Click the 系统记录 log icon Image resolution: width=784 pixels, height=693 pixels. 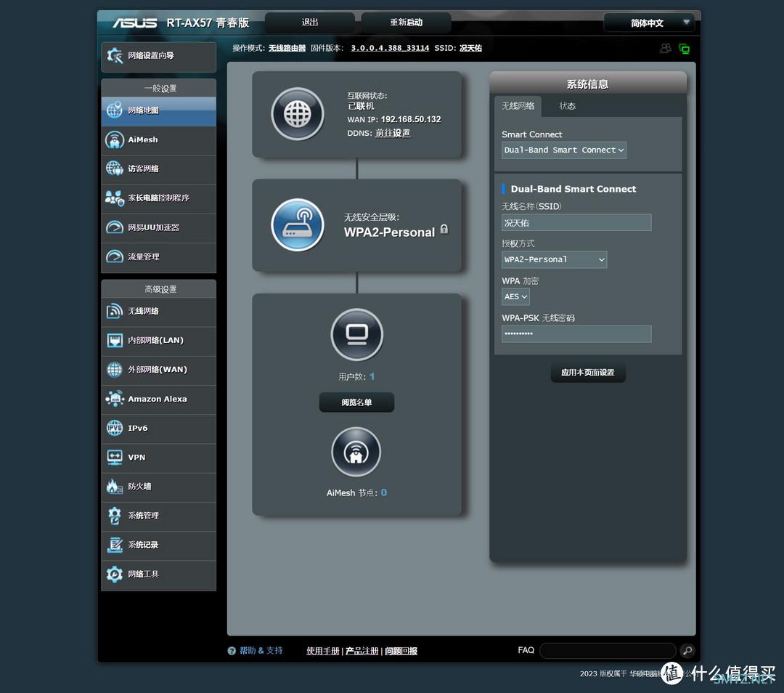[x=115, y=545]
